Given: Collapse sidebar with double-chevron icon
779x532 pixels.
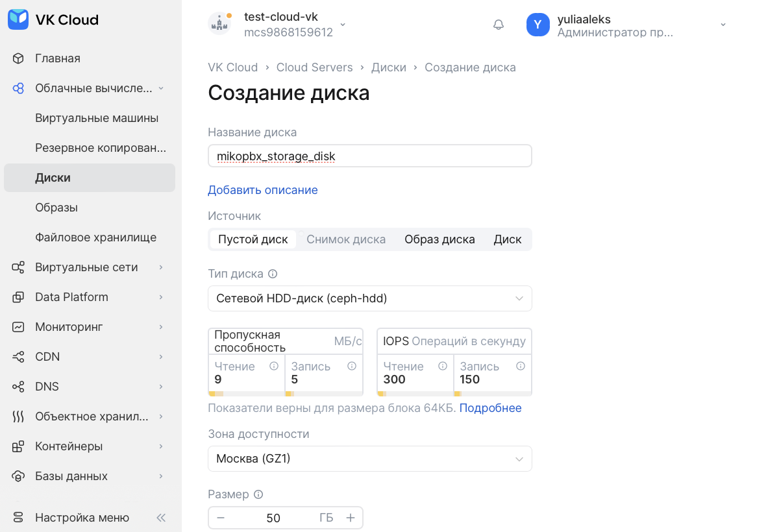Looking at the screenshot, I should (161, 518).
